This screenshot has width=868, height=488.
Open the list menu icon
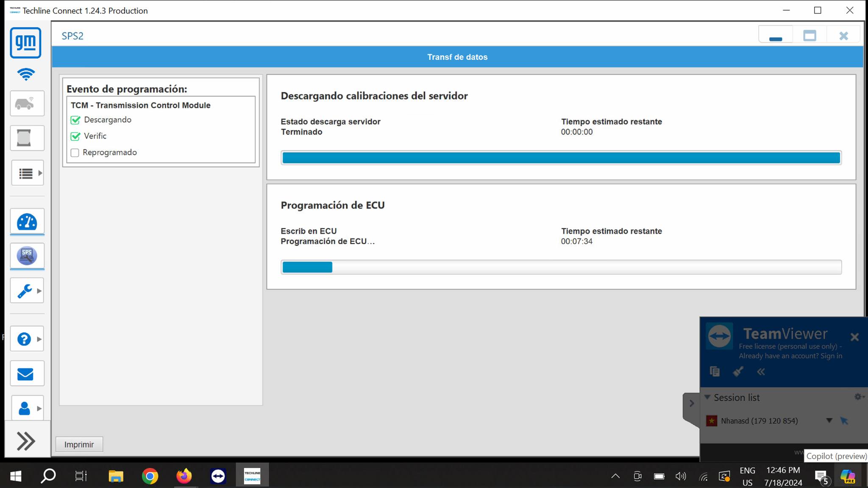point(25,173)
